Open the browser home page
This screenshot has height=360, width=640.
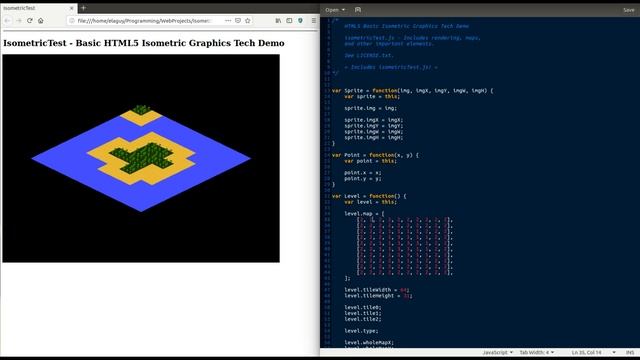(41, 20)
